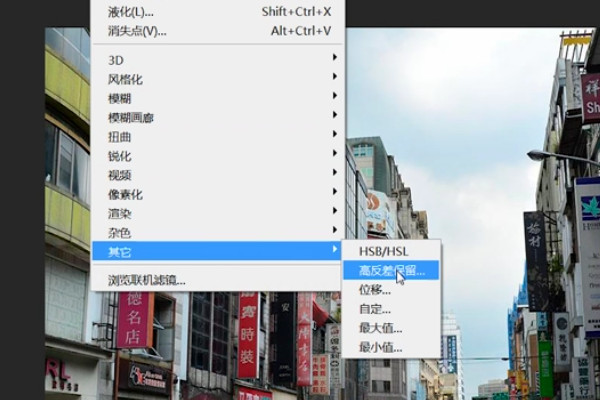The image size is (600, 400).
Task: Apply the 高反差保留... filter
Action: point(391,270)
